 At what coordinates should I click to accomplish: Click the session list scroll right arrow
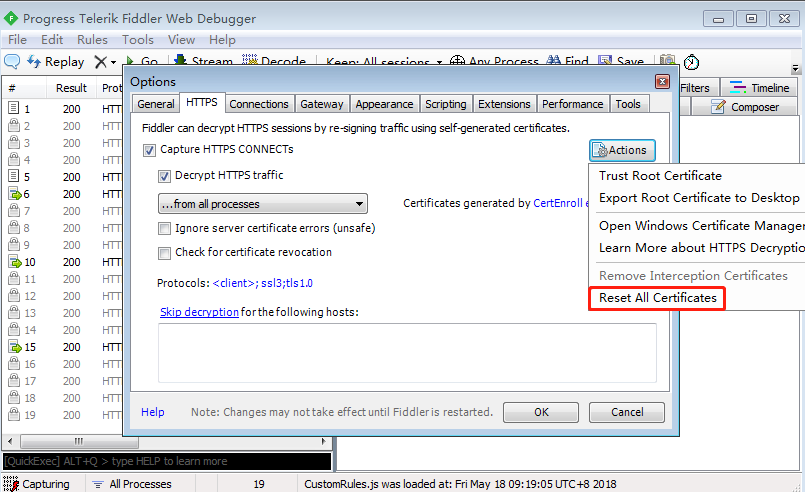coord(323,441)
